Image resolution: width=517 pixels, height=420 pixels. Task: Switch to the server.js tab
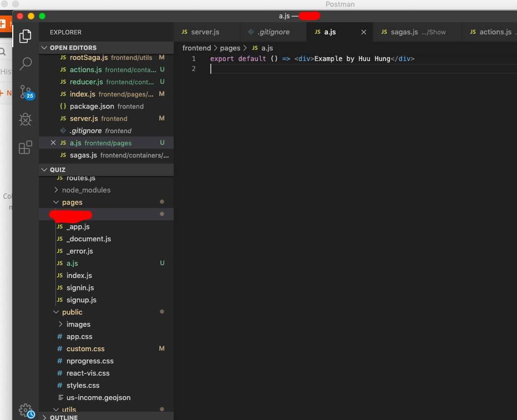[206, 32]
